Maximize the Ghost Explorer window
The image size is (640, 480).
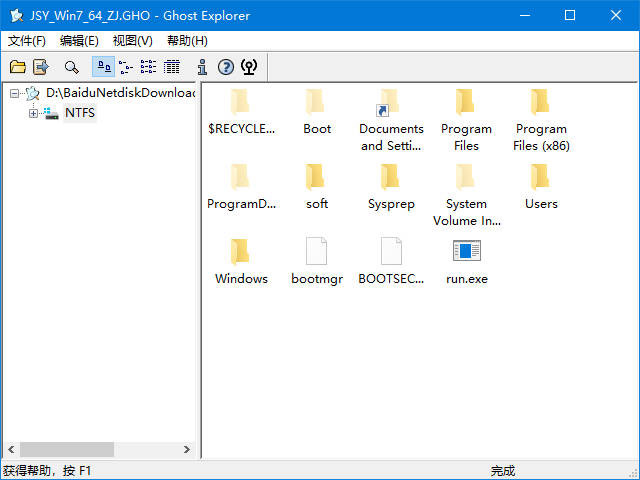[570, 16]
